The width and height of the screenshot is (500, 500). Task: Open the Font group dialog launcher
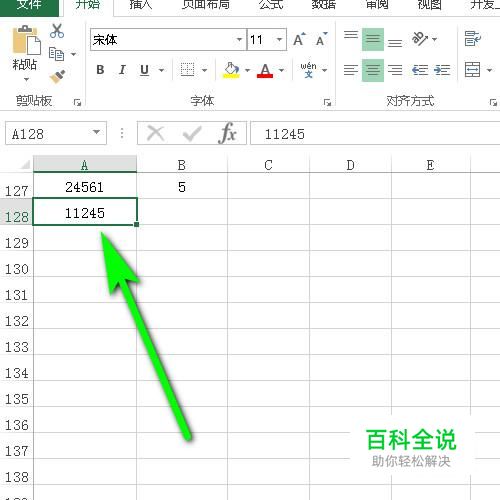click(327, 102)
